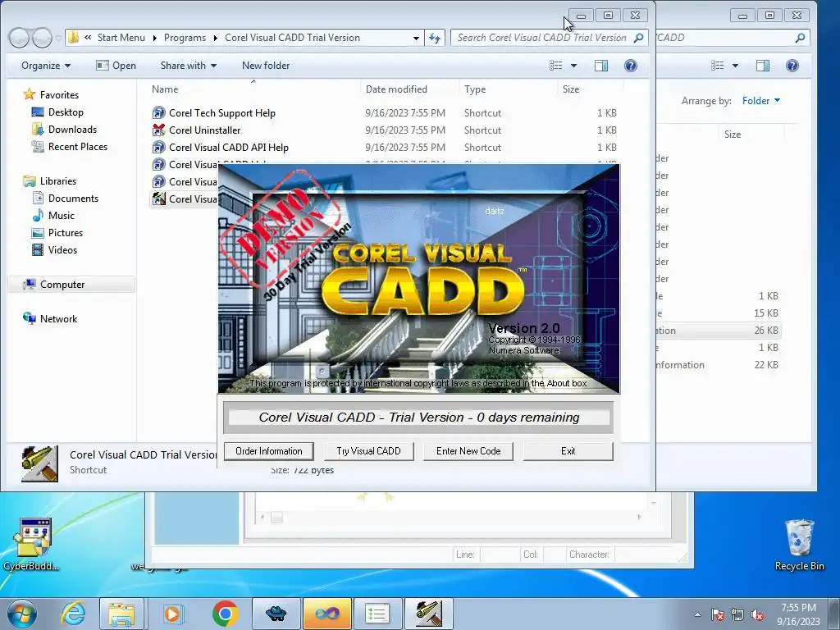Select Favorites in navigation pane
Screen dimensions: 840x630
click(59, 95)
